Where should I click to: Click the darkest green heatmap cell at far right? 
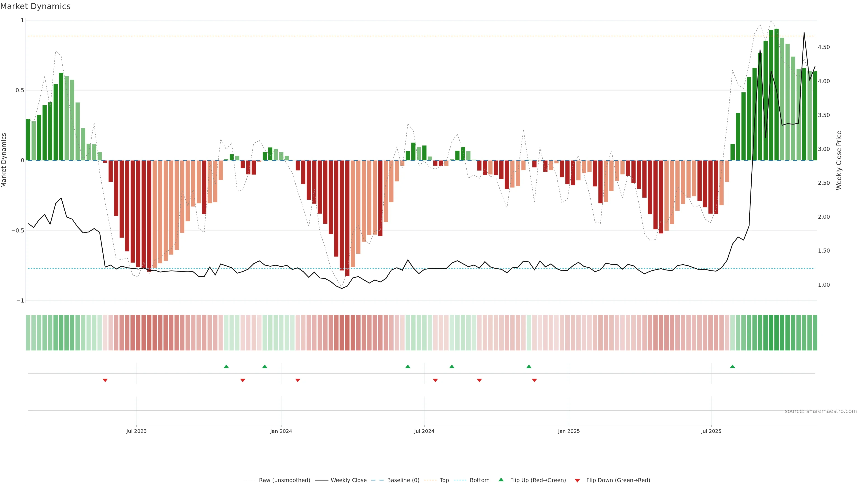pos(777,333)
